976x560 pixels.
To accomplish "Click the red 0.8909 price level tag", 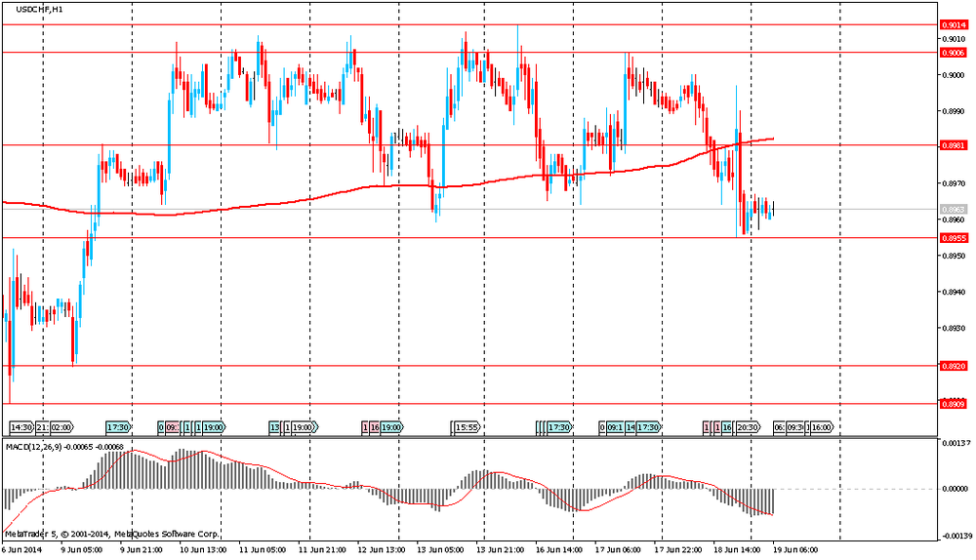I will tap(954, 404).
